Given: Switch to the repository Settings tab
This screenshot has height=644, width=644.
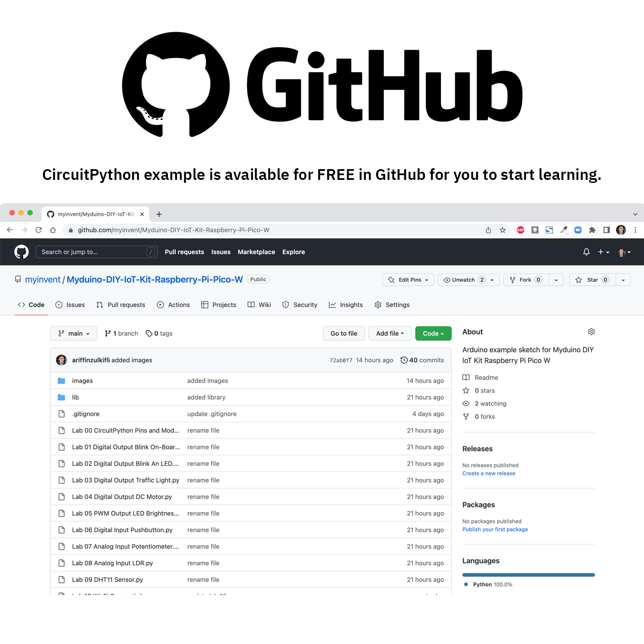Looking at the screenshot, I should click(392, 305).
